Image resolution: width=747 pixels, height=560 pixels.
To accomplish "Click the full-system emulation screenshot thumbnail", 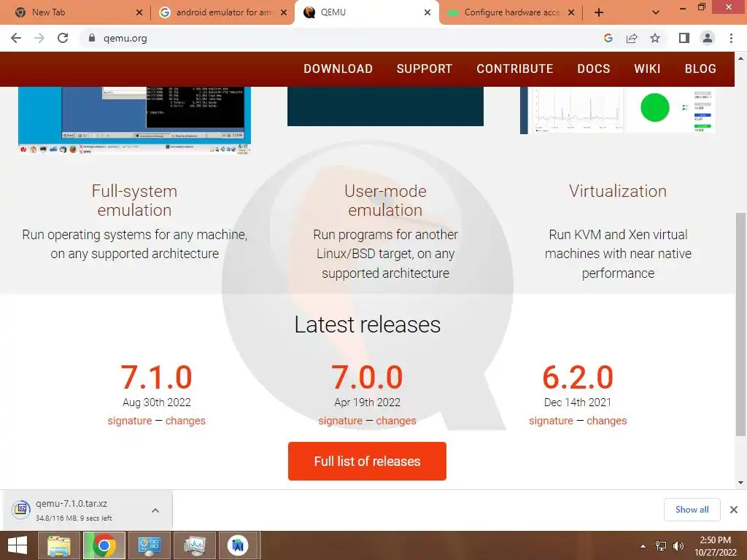I will click(x=134, y=120).
